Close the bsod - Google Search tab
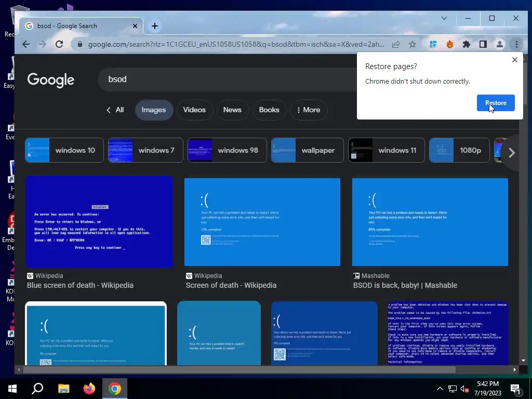 (x=135, y=26)
